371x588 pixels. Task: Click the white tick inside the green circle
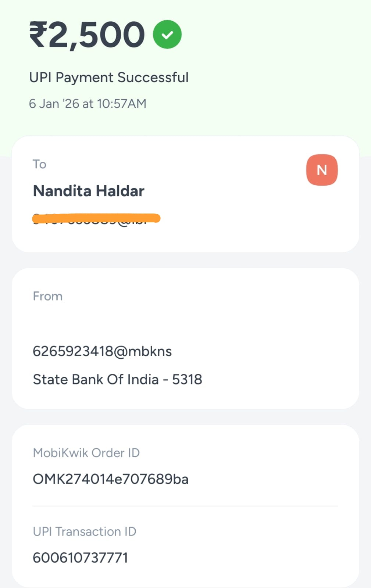click(x=167, y=35)
